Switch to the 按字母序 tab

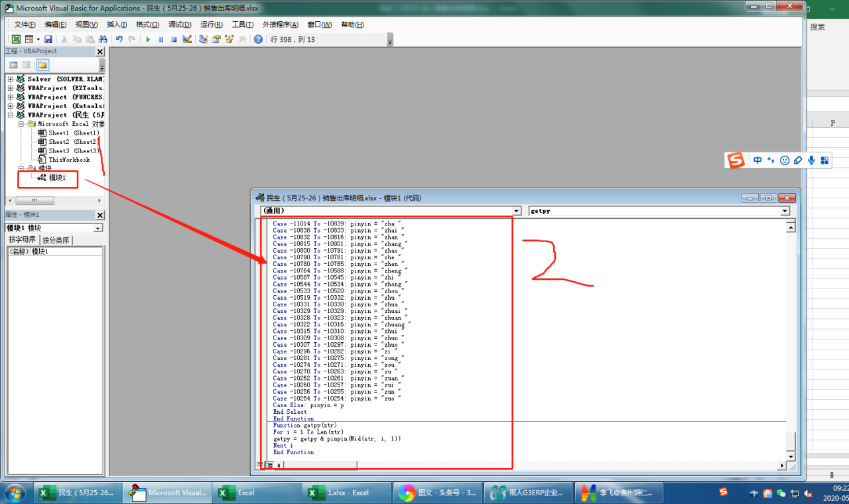(22, 240)
